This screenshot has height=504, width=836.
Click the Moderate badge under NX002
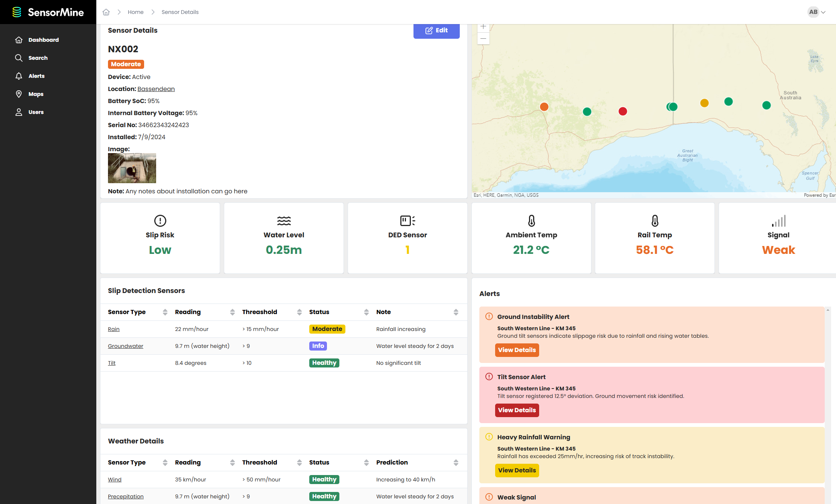[126, 64]
